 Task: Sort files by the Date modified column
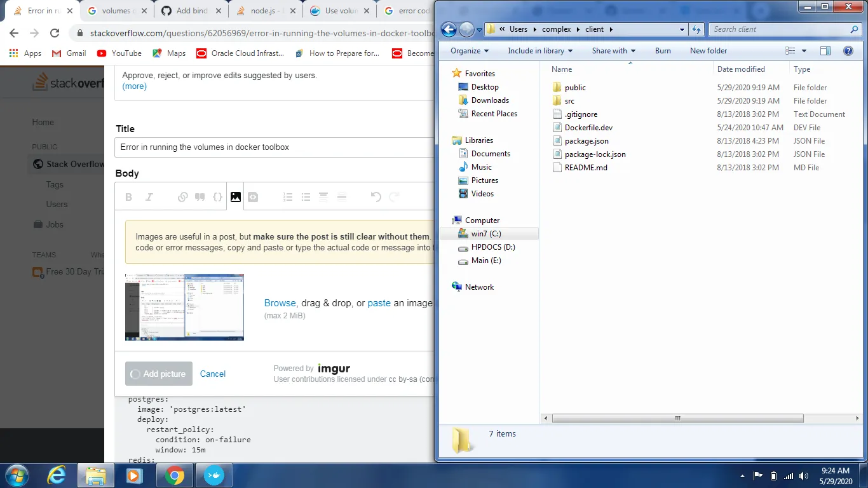coord(741,69)
